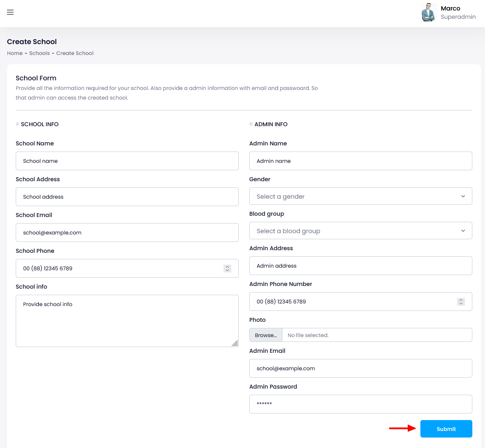This screenshot has width=485, height=448.
Task: Expand the Blood group dropdown
Action: coord(361,231)
